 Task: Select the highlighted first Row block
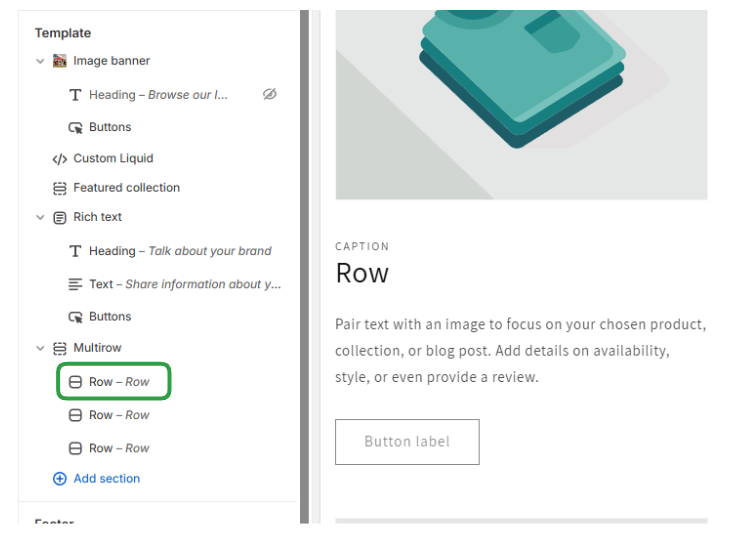click(x=113, y=382)
